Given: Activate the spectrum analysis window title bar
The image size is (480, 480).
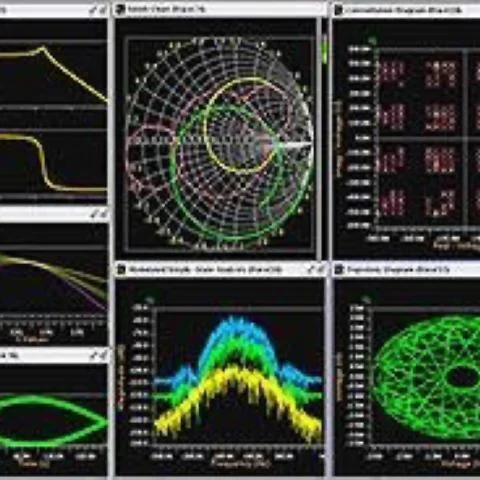Looking at the screenshot, I should (x=220, y=270).
